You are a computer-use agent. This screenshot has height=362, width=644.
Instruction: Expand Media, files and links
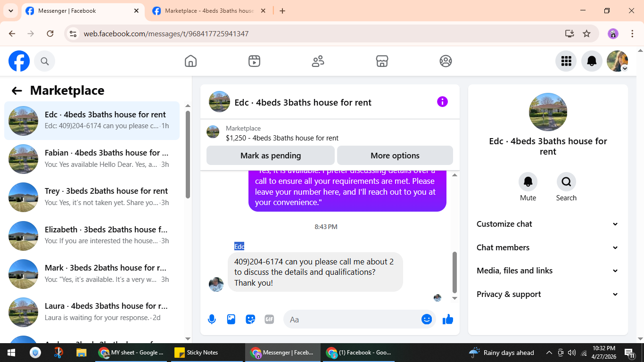(x=547, y=271)
